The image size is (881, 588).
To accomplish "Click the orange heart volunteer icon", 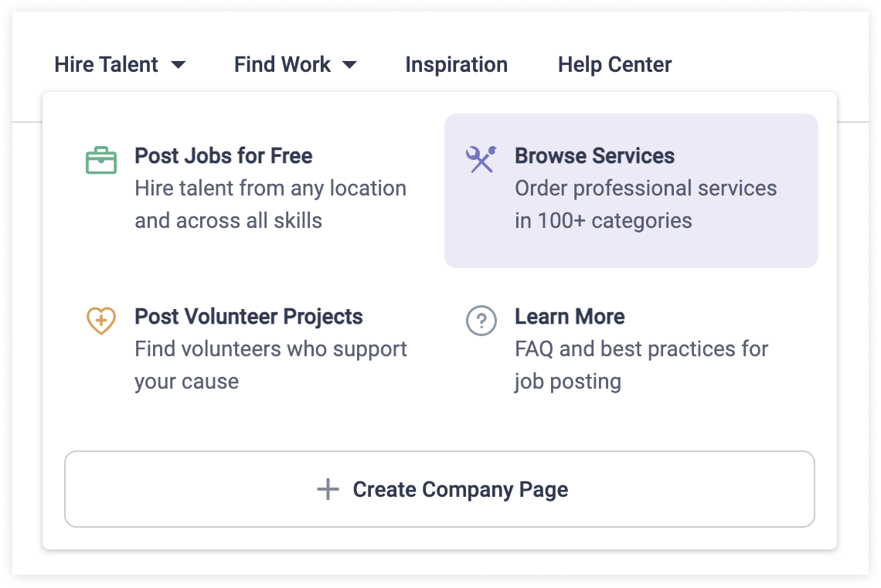I will (x=101, y=321).
